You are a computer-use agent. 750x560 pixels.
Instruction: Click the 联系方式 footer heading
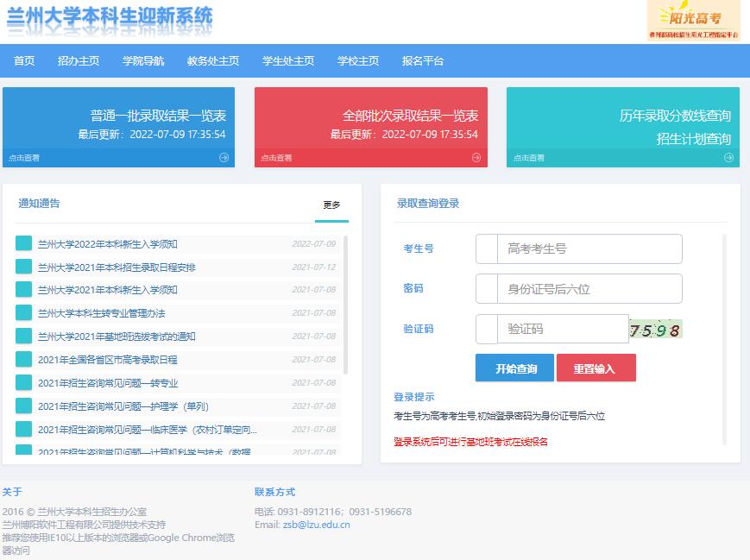click(275, 492)
